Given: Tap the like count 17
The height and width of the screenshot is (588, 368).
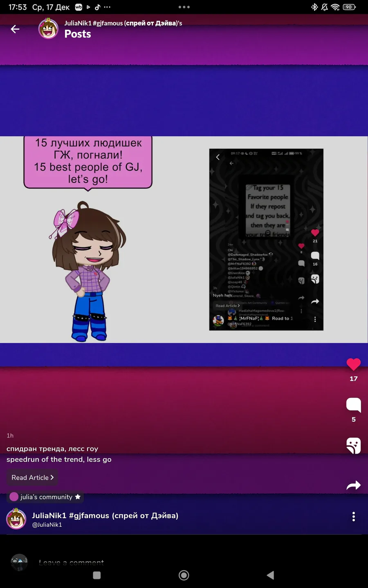Looking at the screenshot, I should tap(354, 379).
